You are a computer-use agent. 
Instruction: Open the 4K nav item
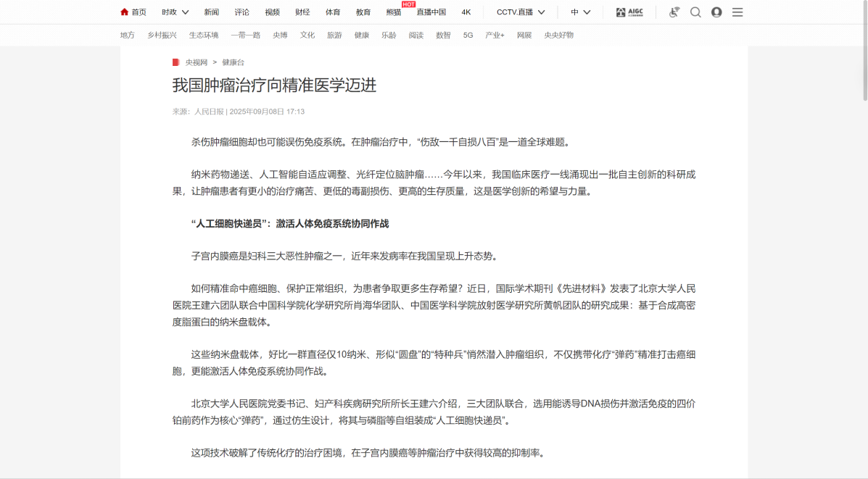click(466, 12)
